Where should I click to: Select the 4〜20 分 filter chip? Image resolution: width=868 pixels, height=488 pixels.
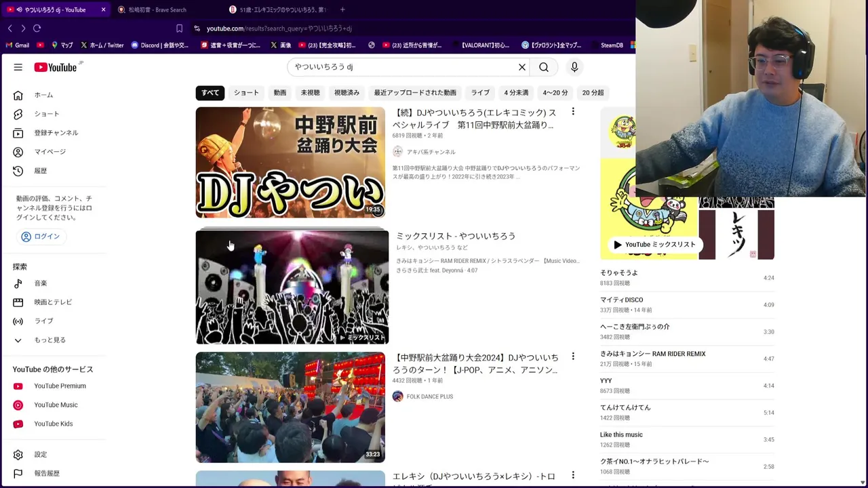(555, 93)
